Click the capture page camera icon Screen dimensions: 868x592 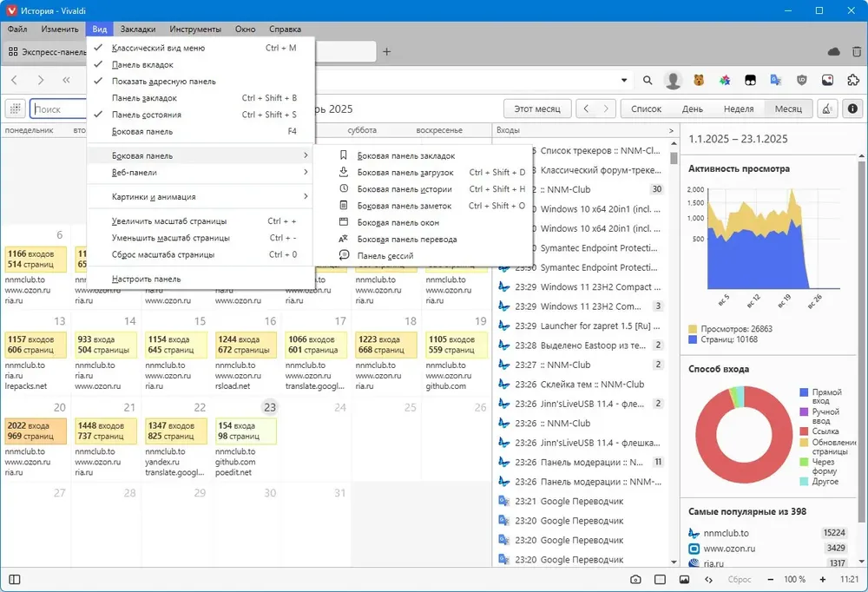pos(635,579)
